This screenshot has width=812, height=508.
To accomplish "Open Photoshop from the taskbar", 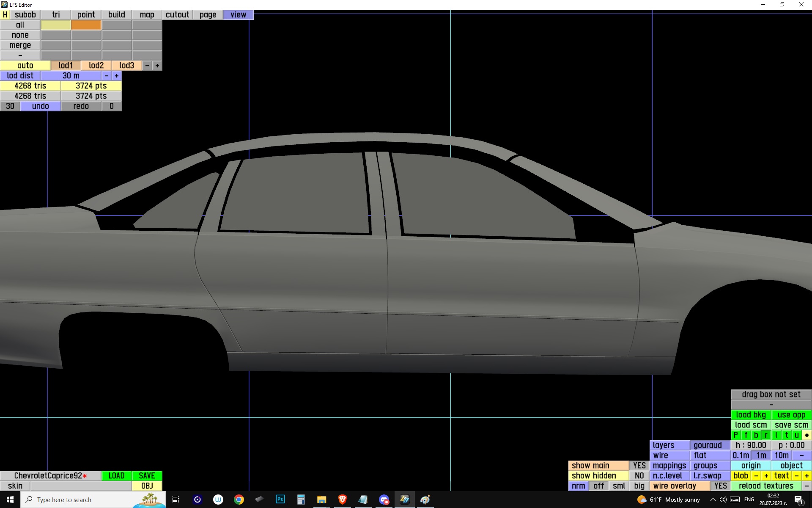I will [x=280, y=500].
